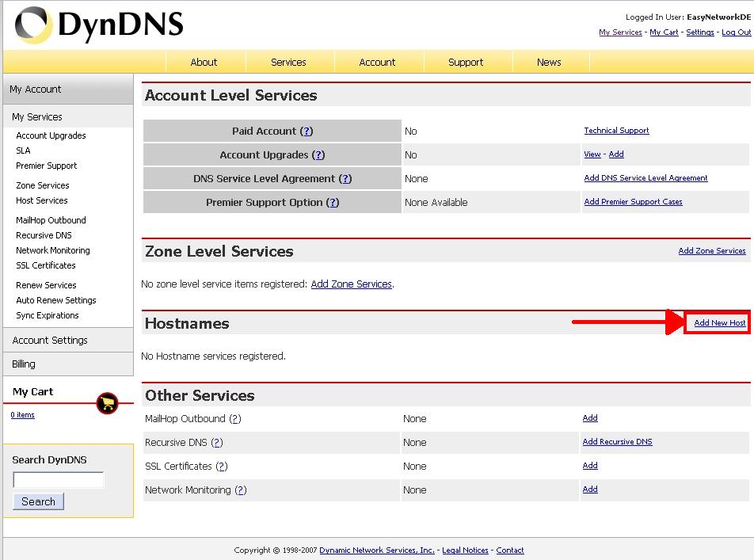
Task: Open Contact footer link
Action: click(510, 550)
